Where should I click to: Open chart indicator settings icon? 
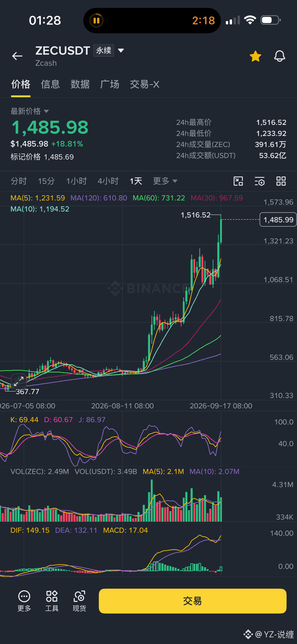coord(260,181)
